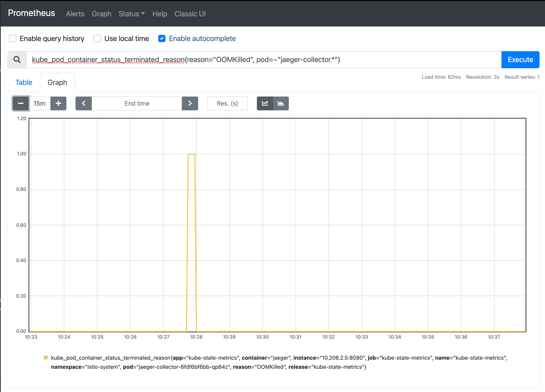Click the previous time range arrow

(83, 103)
